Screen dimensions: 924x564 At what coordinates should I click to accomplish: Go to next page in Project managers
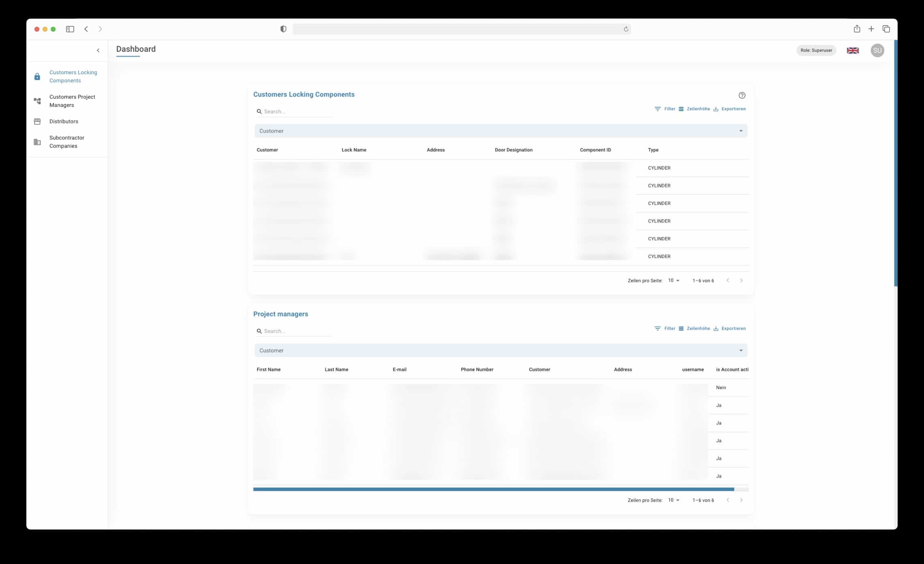click(x=741, y=500)
